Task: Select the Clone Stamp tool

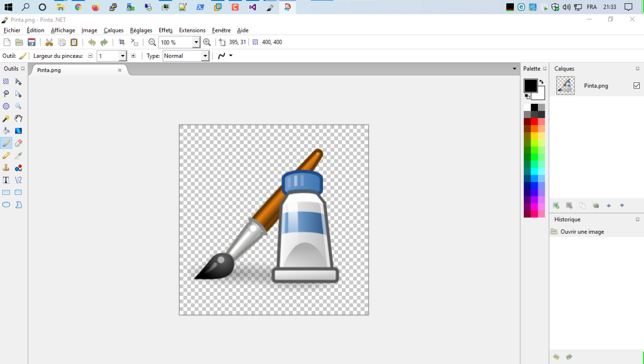Action: (6, 168)
